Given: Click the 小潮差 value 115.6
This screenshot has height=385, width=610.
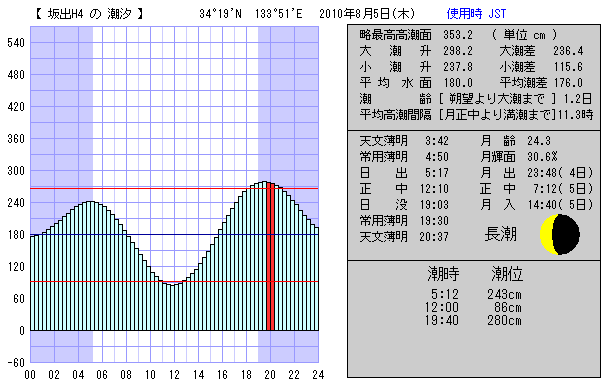Looking at the screenshot, I should pyautogui.click(x=568, y=67).
